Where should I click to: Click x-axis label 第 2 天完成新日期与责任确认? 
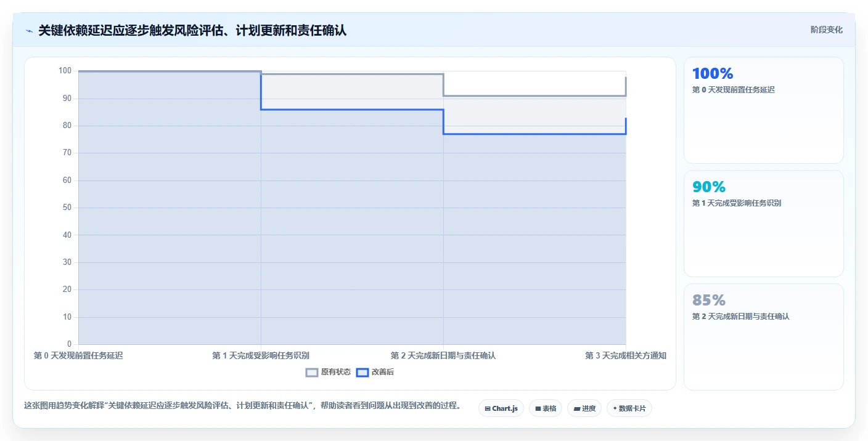[443, 355]
